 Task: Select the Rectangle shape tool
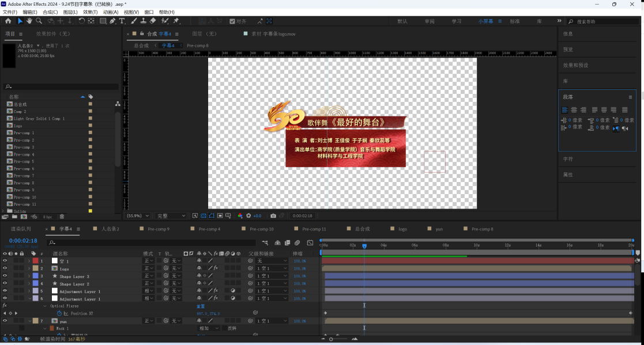[103, 21]
